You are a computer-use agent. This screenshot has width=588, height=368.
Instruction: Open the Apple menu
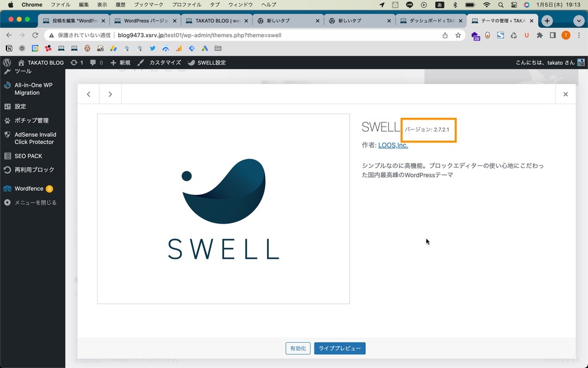click(11, 5)
